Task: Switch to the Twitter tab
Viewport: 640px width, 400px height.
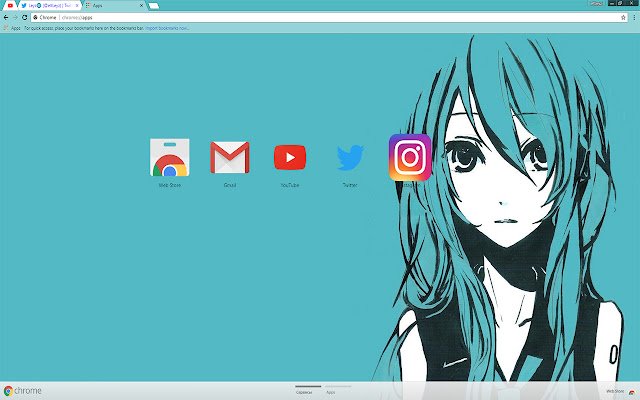Action: point(49,6)
